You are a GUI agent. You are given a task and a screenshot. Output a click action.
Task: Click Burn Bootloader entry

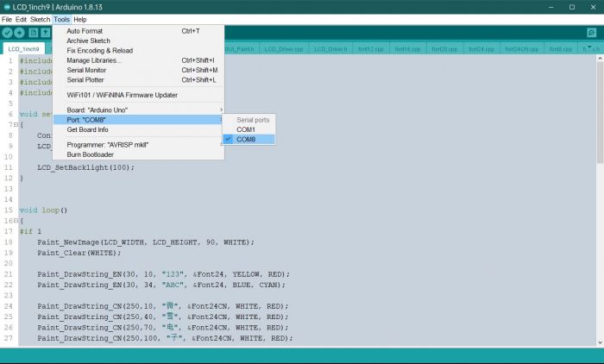click(138, 154)
